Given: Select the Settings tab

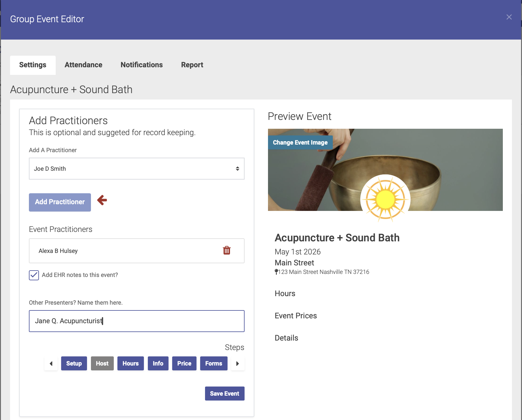Looking at the screenshot, I should [33, 65].
